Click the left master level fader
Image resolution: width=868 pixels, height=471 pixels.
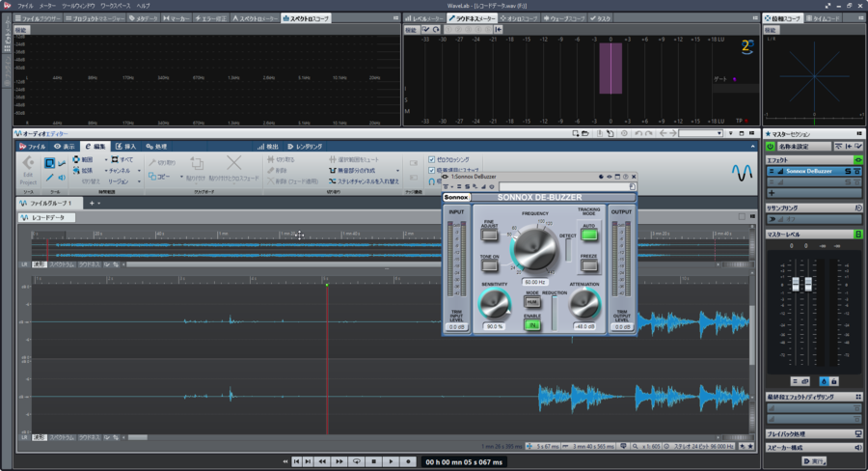click(x=796, y=284)
